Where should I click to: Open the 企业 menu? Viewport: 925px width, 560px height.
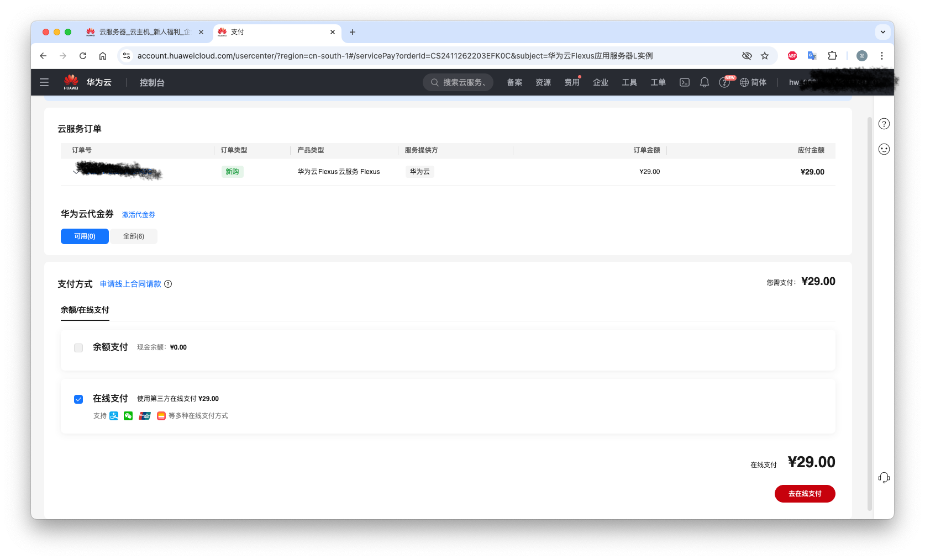[x=601, y=82]
